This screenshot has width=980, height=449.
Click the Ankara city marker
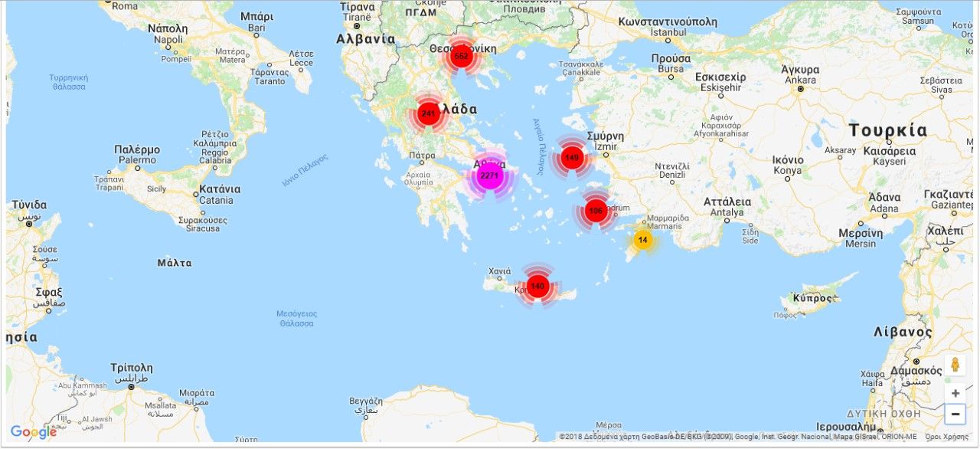(x=800, y=89)
